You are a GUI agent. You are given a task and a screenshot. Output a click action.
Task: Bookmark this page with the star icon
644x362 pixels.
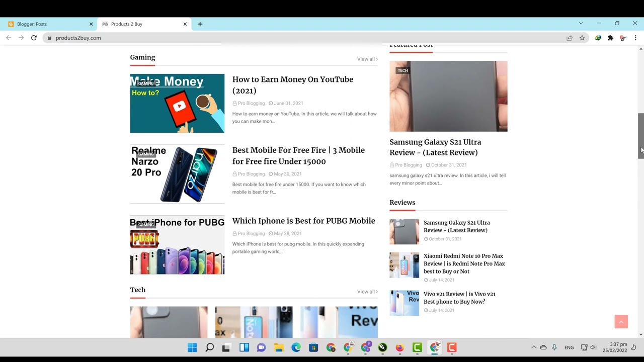pos(582,38)
